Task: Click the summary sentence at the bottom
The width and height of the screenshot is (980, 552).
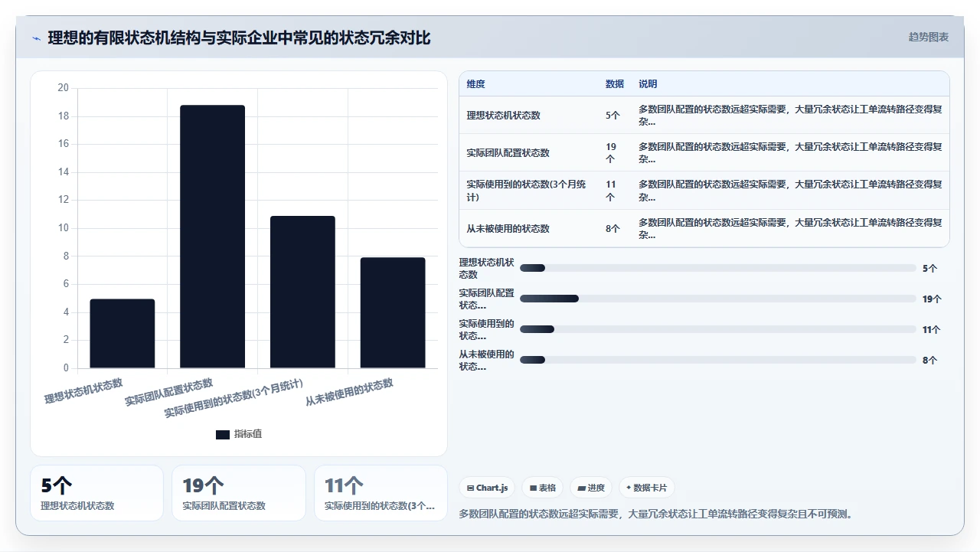Action: 655,514
